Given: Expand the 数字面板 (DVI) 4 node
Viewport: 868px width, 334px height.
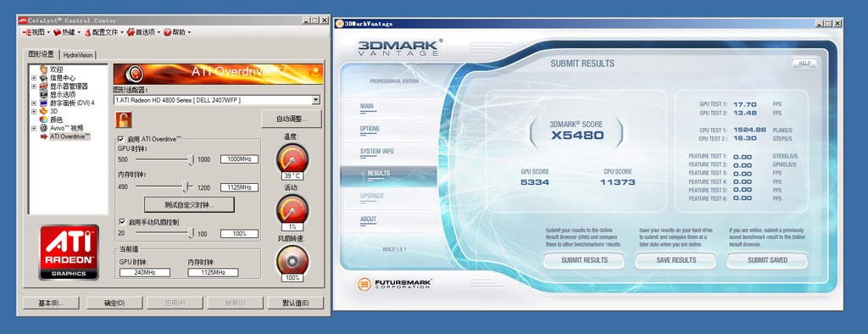Looking at the screenshot, I should (x=33, y=103).
